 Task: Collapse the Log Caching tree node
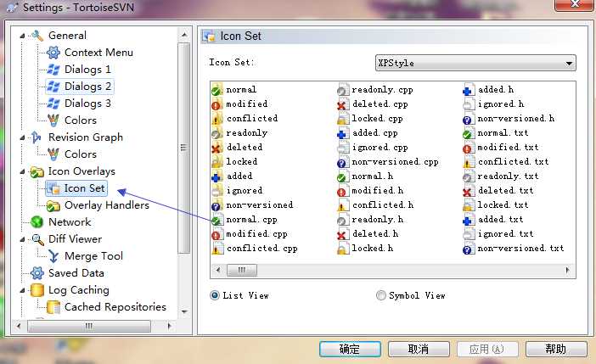pyautogui.click(x=22, y=290)
